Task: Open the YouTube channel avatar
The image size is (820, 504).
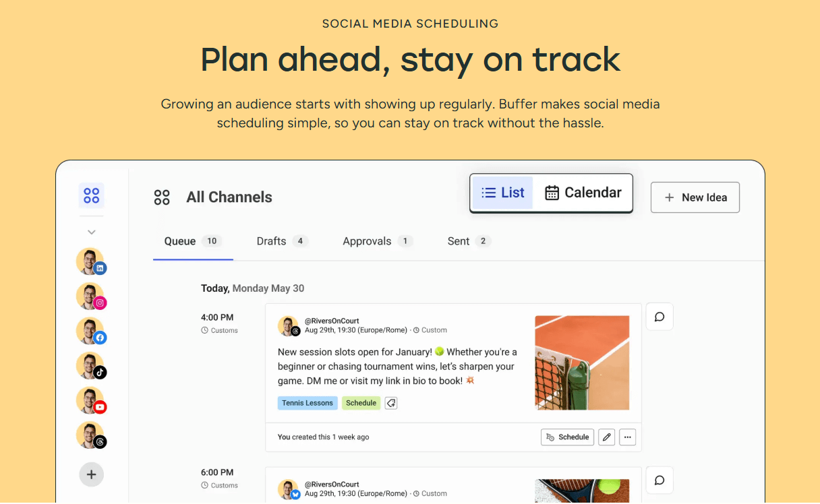Action: click(x=90, y=400)
